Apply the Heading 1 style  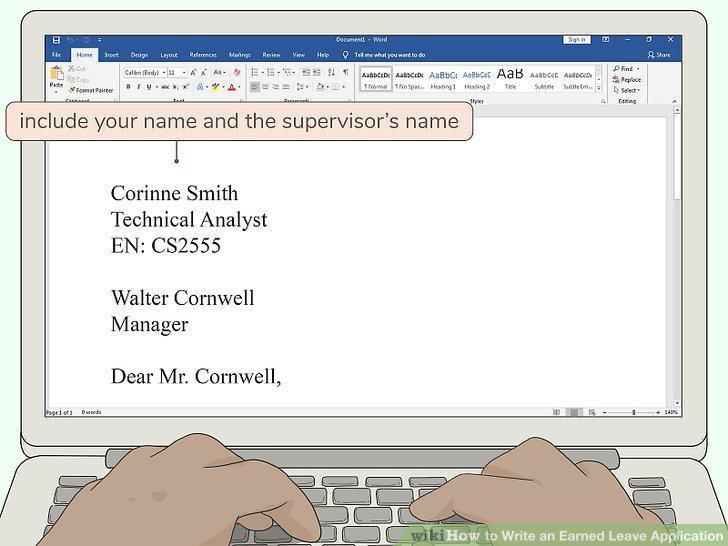pyautogui.click(x=443, y=79)
